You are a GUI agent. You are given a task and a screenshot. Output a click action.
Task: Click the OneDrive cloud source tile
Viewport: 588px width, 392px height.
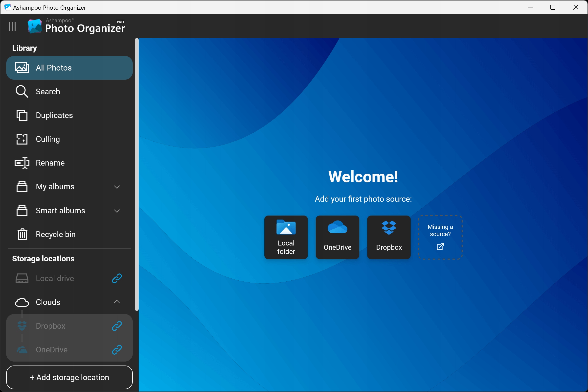click(337, 237)
